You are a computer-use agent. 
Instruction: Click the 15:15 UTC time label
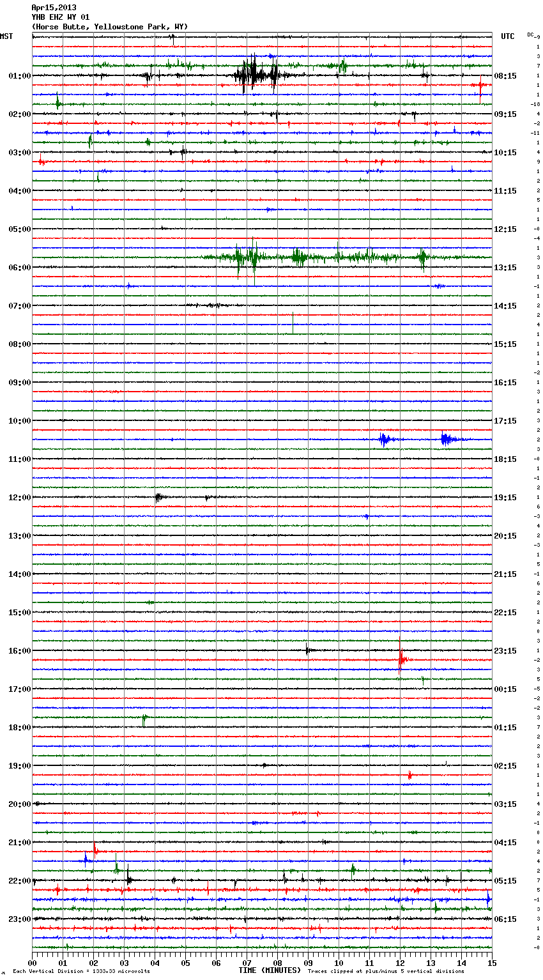[505, 344]
